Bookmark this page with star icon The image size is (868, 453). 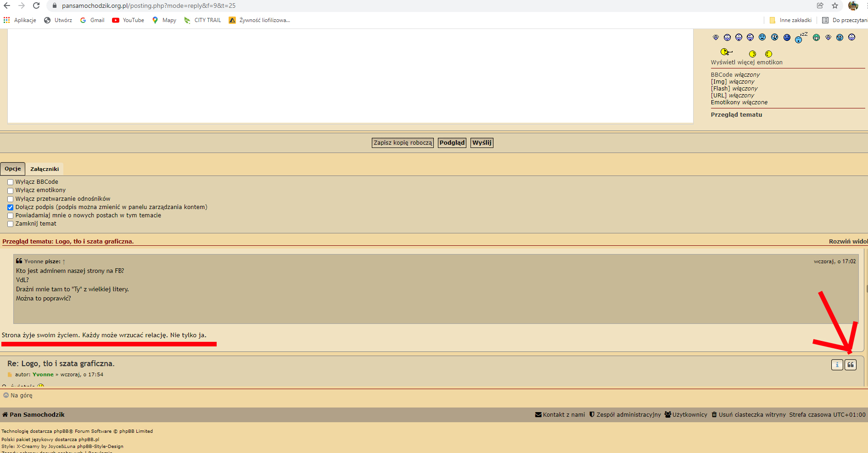(x=835, y=6)
